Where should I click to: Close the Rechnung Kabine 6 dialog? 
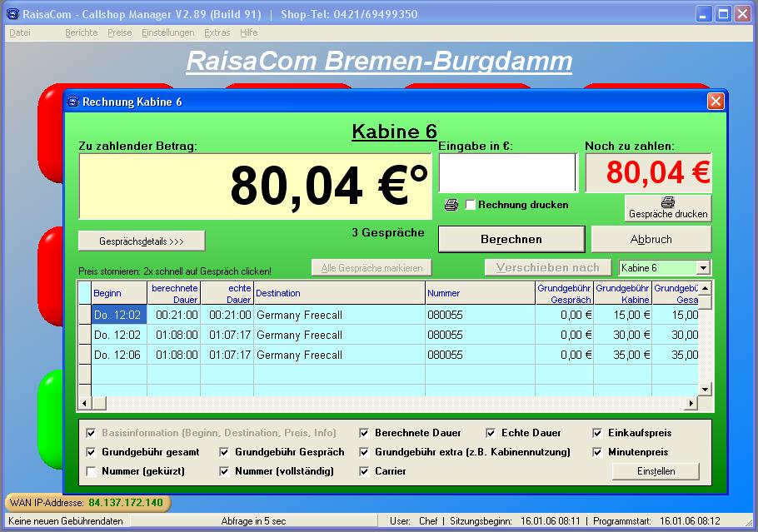[716, 102]
